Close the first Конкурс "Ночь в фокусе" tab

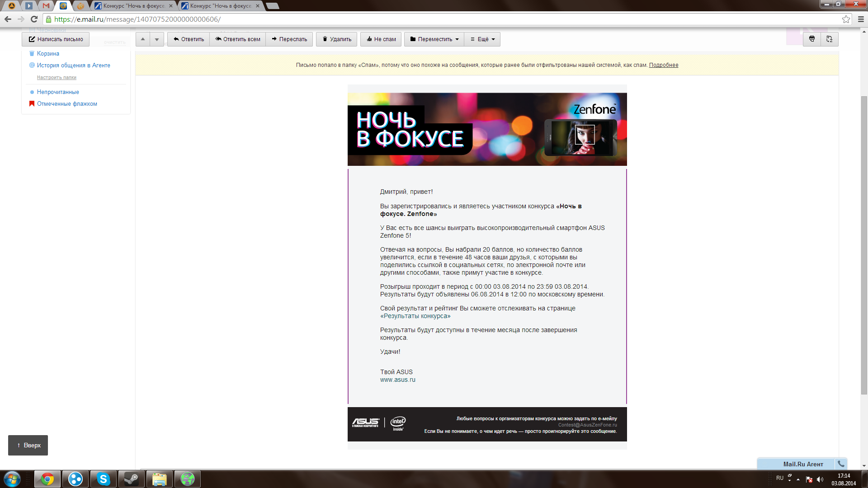click(x=171, y=6)
